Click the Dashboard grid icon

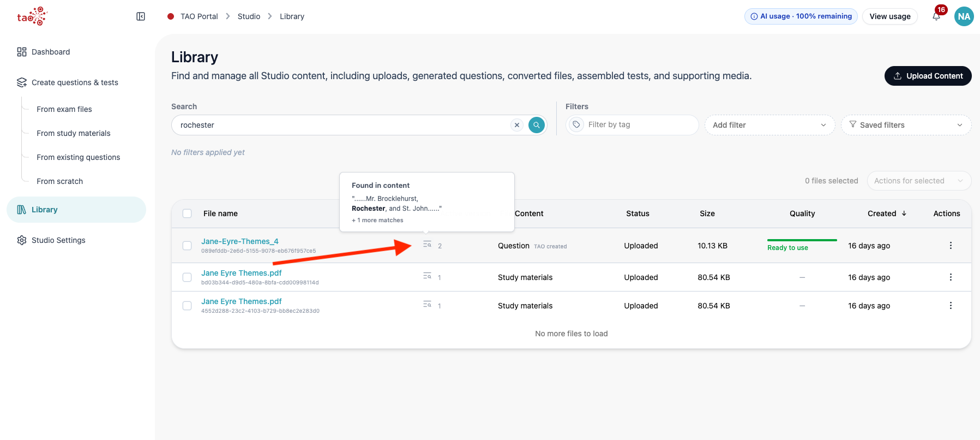[x=22, y=52]
